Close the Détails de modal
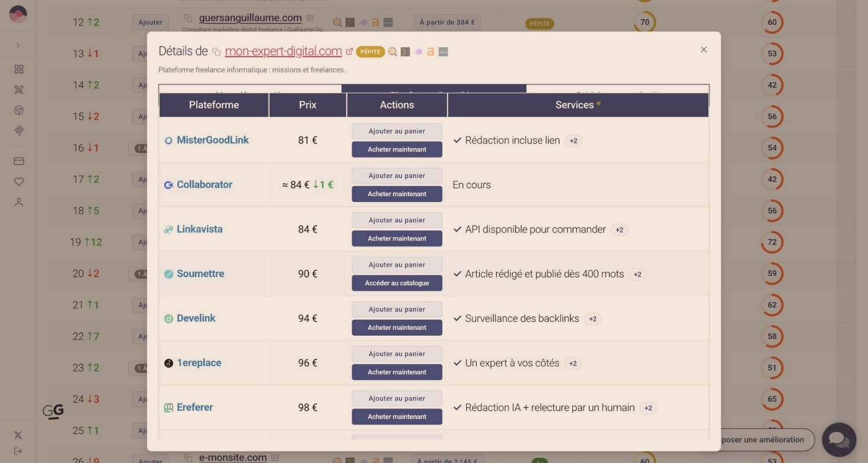 (704, 50)
